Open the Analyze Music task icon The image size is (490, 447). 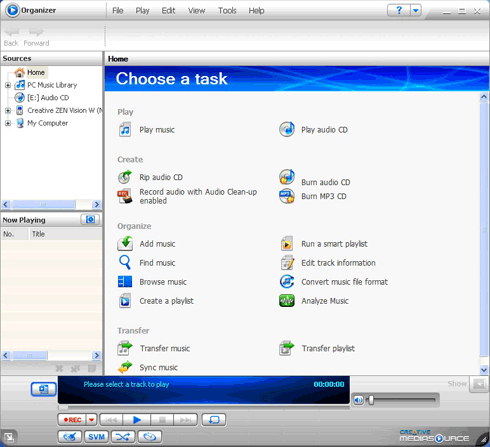coord(287,301)
